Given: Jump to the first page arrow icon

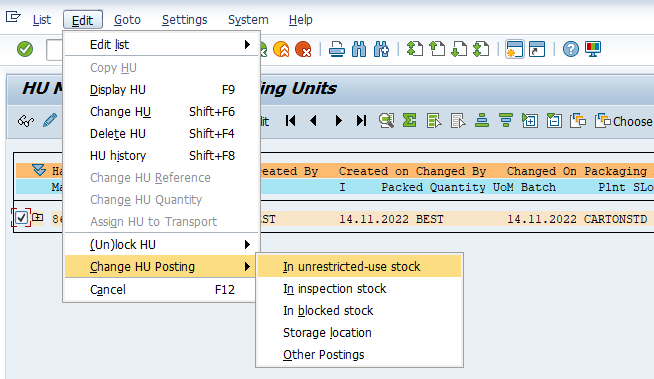Looking at the screenshot, I should pos(291,121).
